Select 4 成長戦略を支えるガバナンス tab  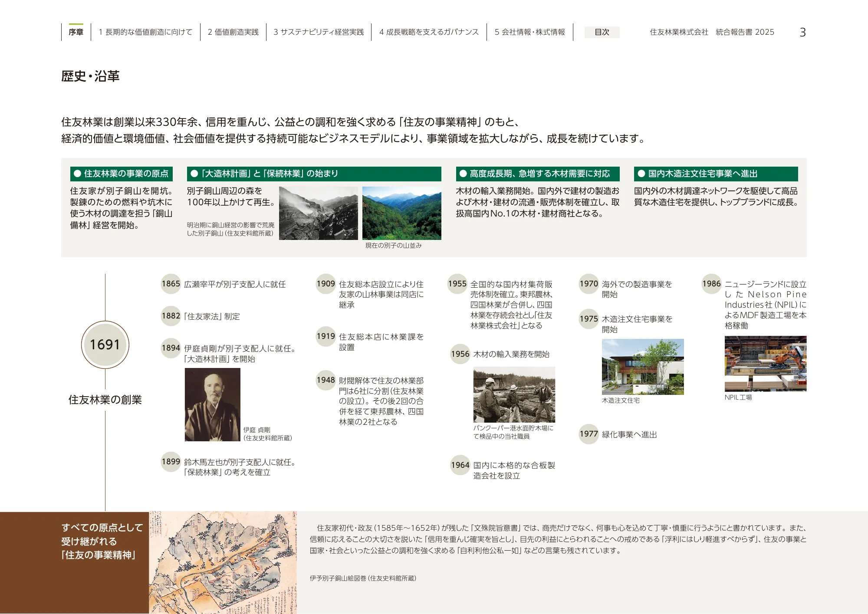coord(429,32)
